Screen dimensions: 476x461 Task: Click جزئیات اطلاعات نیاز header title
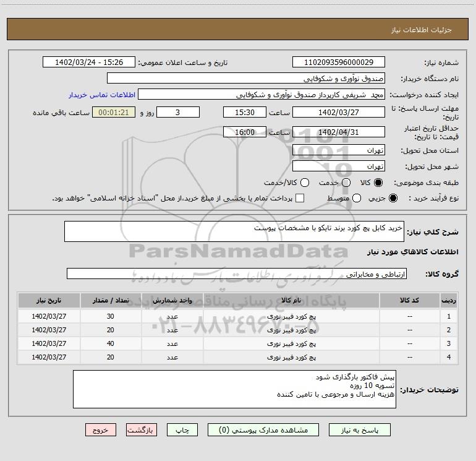pyautogui.click(x=421, y=30)
